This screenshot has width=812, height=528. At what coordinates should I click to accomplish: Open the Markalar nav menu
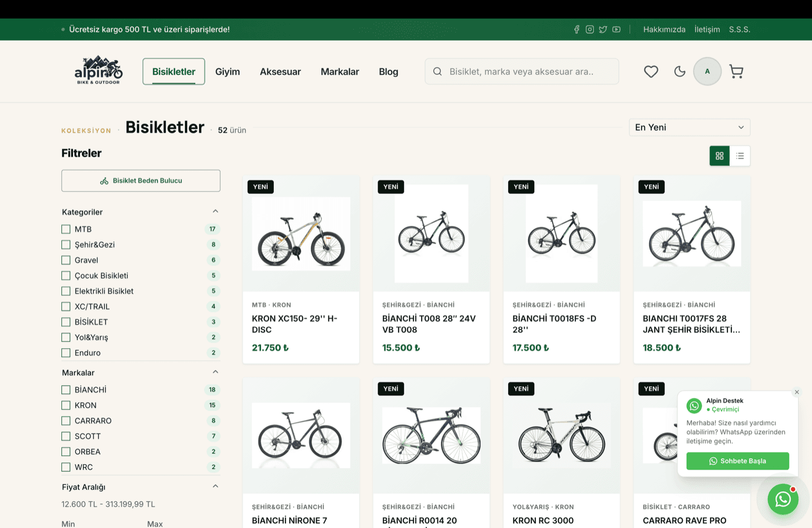tap(340, 71)
